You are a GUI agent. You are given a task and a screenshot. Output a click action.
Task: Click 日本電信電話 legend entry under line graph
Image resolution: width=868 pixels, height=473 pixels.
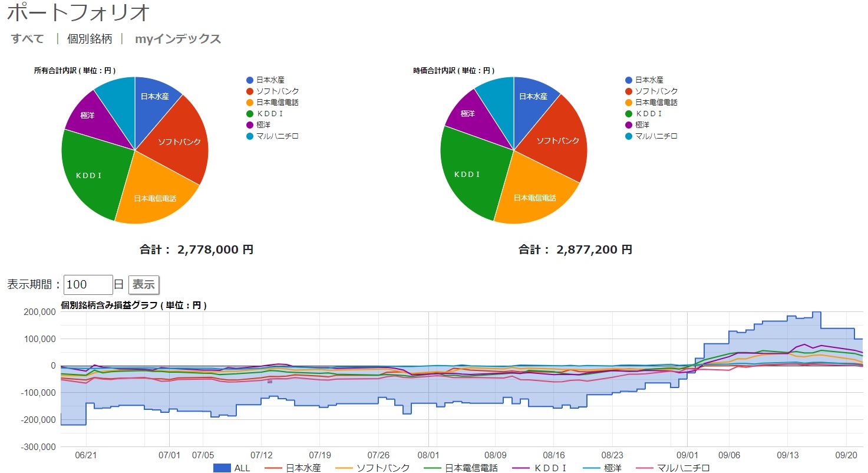tap(461, 468)
